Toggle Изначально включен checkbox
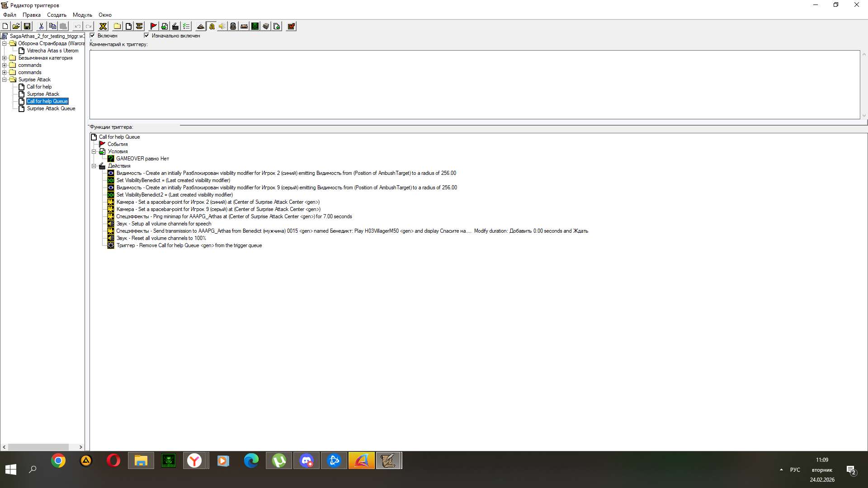868x488 pixels. [146, 35]
